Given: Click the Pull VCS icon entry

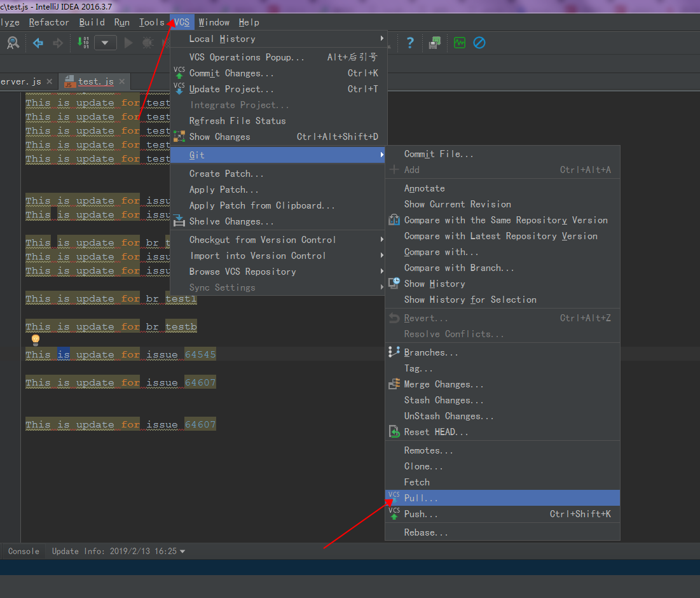Looking at the screenshot, I should [x=394, y=497].
